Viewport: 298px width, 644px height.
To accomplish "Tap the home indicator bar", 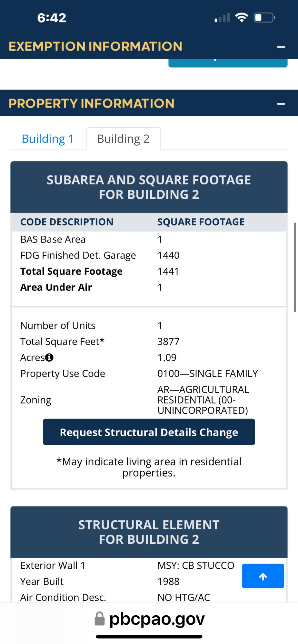I will [149, 637].
